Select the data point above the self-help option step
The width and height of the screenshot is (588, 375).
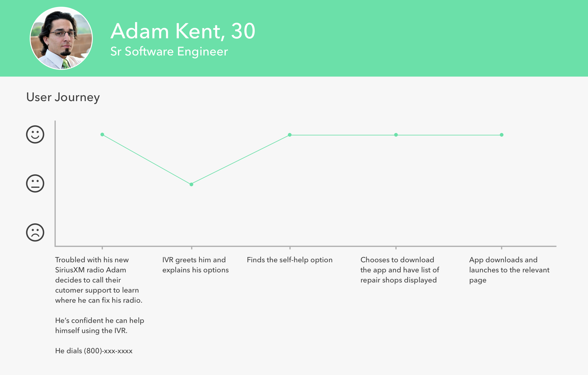pyautogui.click(x=290, y=135)
